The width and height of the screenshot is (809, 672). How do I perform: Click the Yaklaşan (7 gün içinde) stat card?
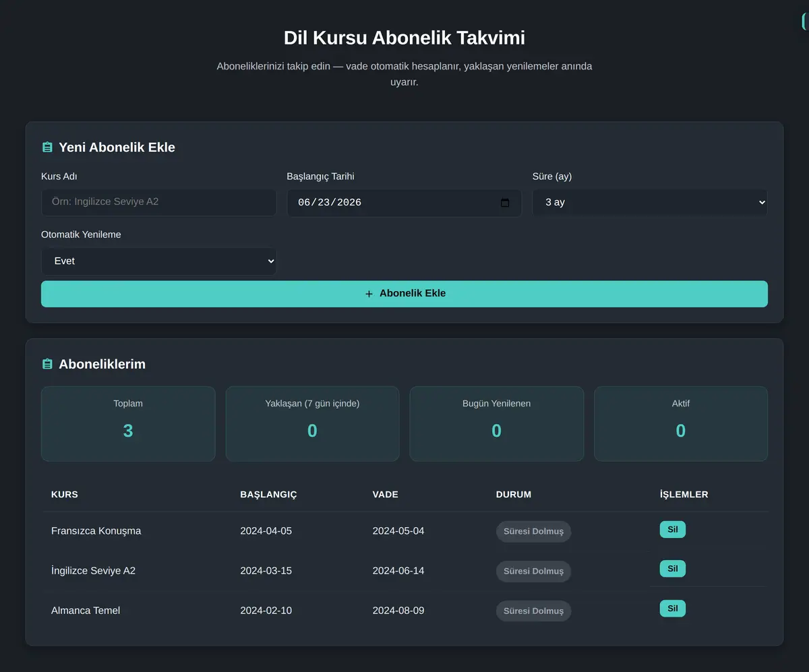click(x=312, y=424)
